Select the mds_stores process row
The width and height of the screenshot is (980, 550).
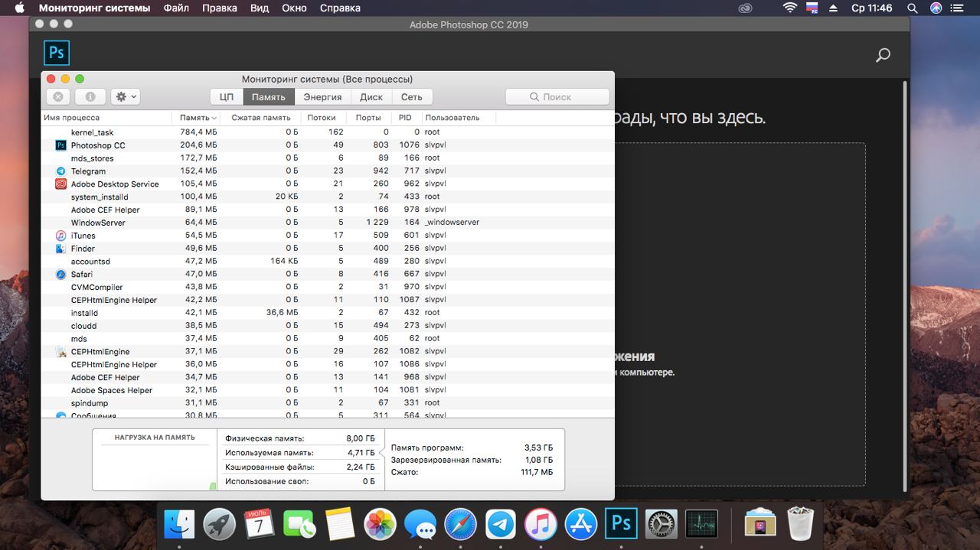coord(328,158)
